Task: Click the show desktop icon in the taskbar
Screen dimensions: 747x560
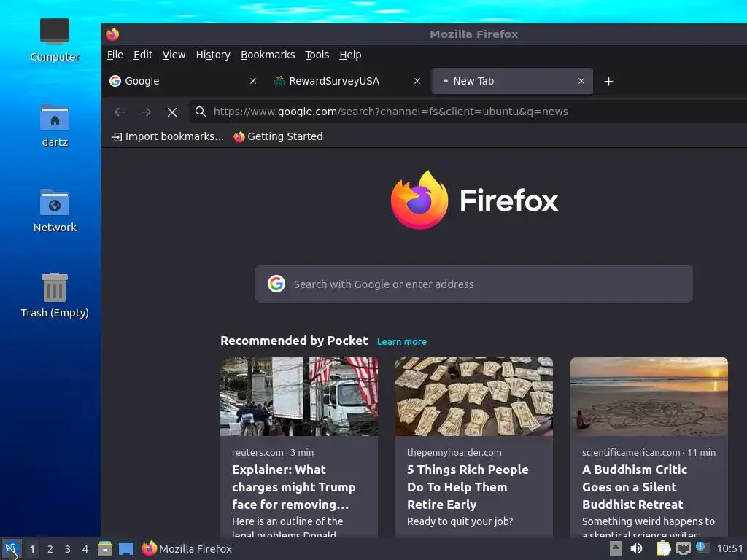Action: coord(125,549)
